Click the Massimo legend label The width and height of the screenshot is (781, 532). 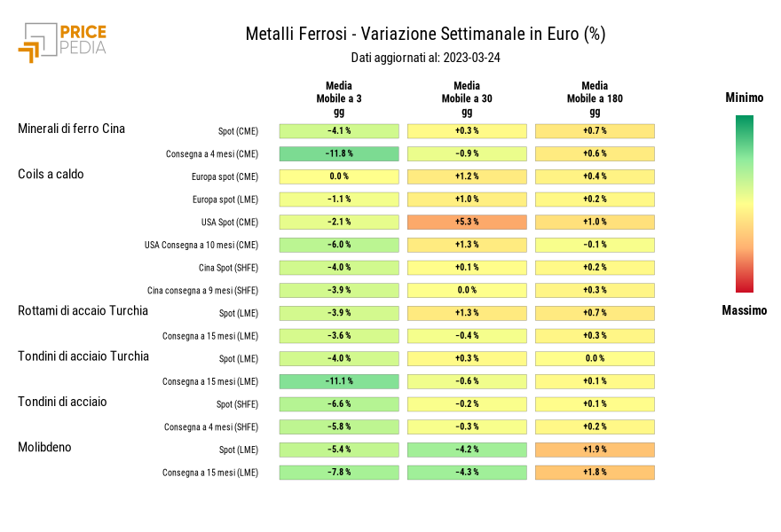(744, 310)
